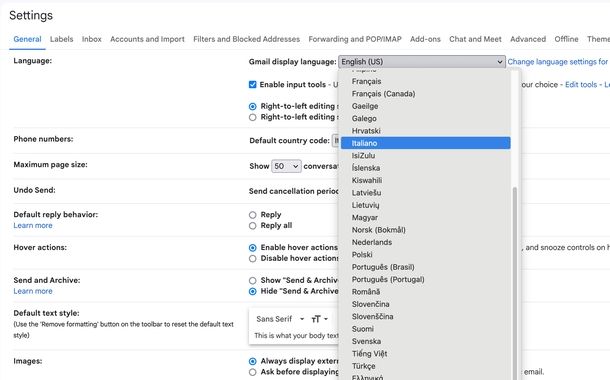Select Show "Send & Archive" button option
Viewport: 610px width, 380px height.
click(x=252, y=280)
